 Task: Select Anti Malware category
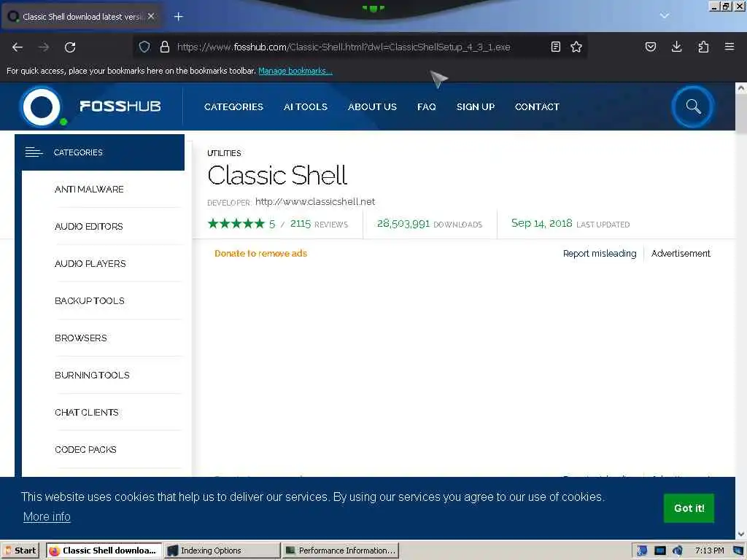tap(89, 189)
